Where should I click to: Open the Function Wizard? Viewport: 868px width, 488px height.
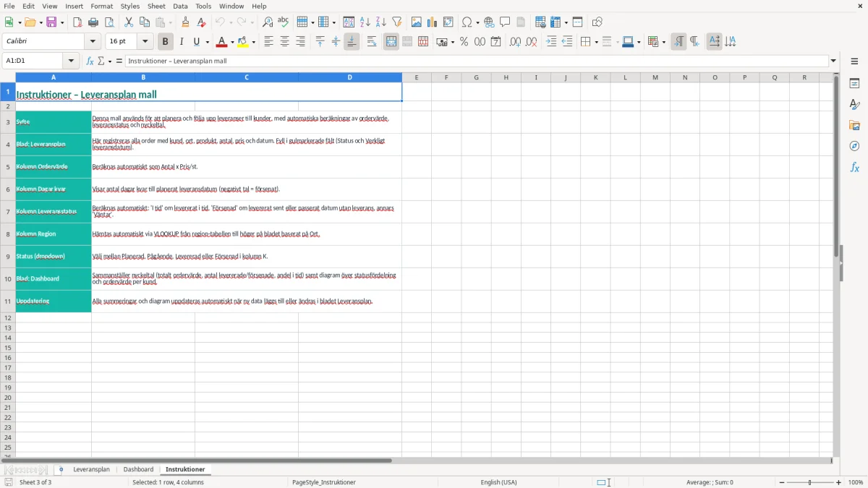90,61
